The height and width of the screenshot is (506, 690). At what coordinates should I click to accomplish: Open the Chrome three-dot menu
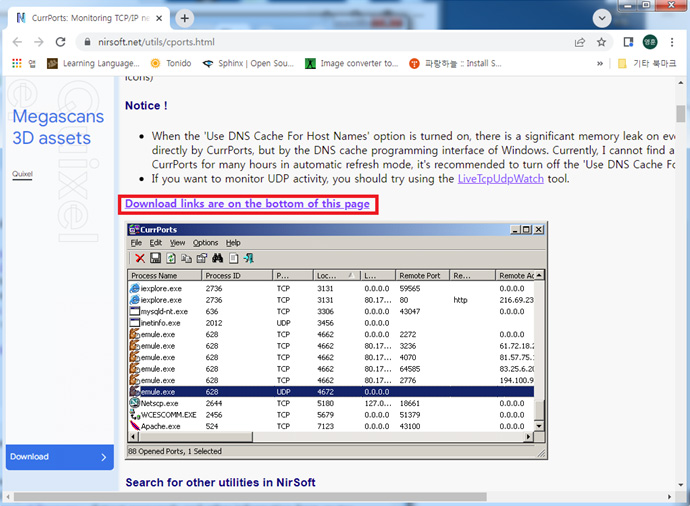pos(674,42)
